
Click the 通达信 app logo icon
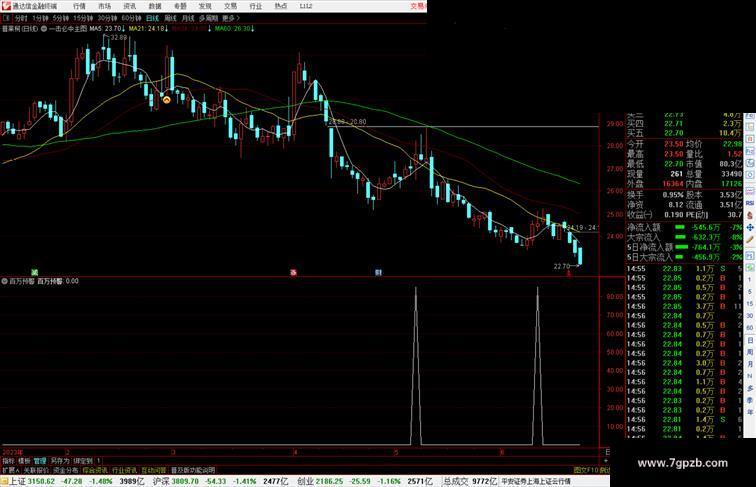(6, 6)
